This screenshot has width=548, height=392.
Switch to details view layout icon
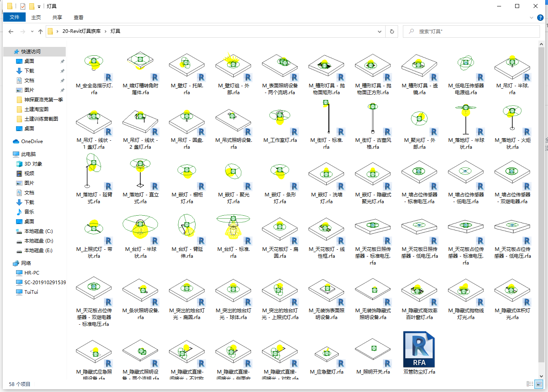(x=530, y=384)
